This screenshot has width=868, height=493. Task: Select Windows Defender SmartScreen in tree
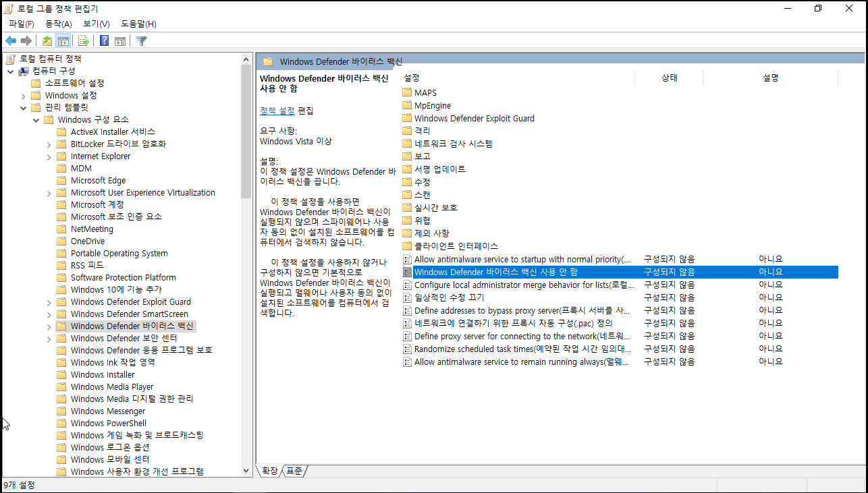130,314
